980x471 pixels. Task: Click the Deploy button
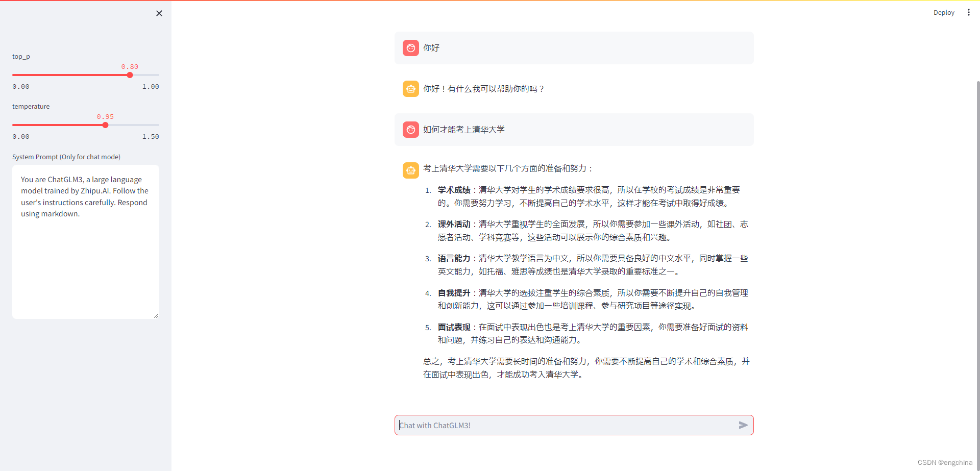coord(944,12)
